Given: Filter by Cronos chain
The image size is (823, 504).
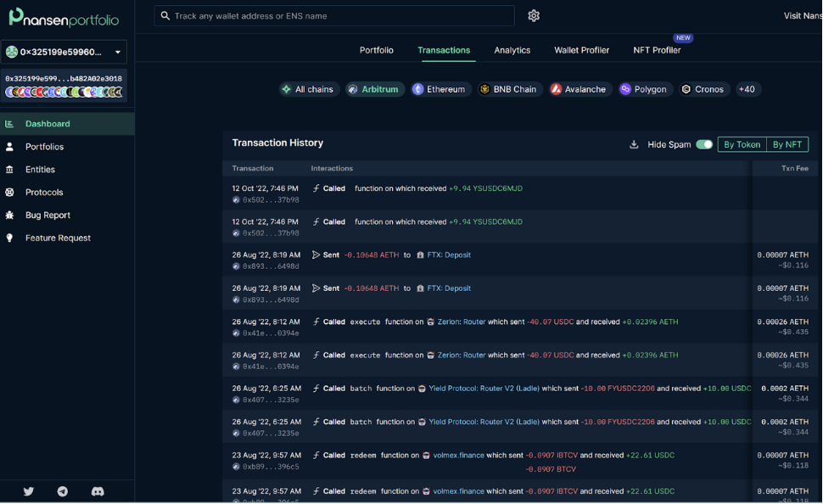Looking at the screenshot, I should pyautogui.click(x=704, y=89).
